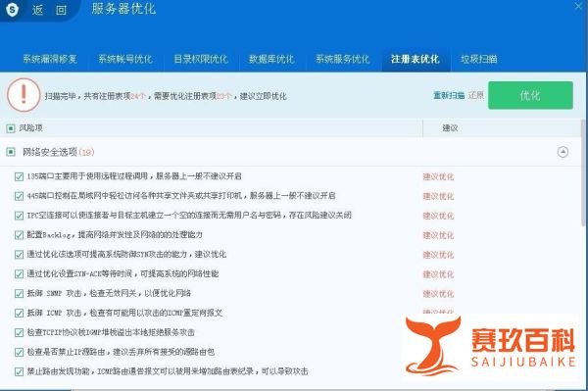Uncheck the IPC空连接 item checkbox
Image resolution: width=588 pixels, height=391 pixels.
click(19, 216)
